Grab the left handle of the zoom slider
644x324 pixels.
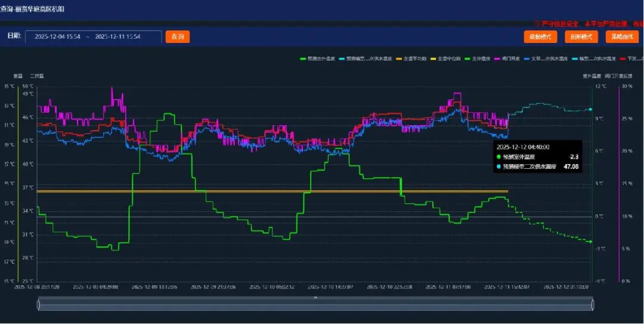(39, 305)
